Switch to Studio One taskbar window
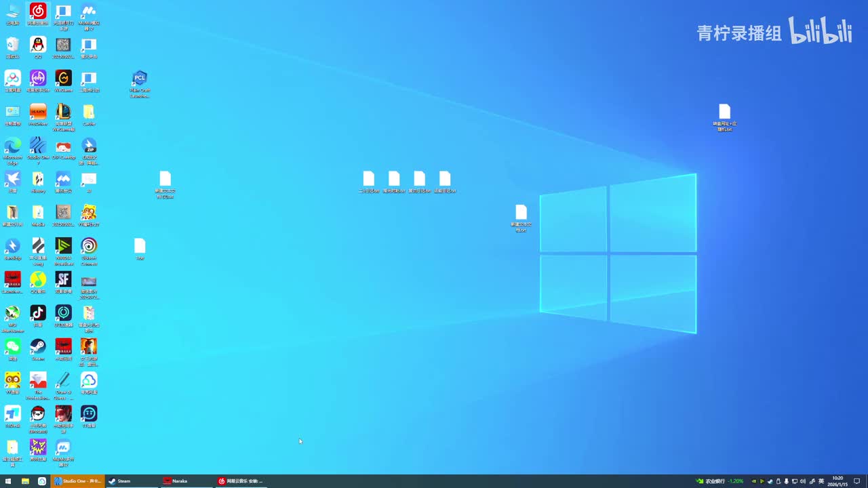This screenshot has height=488, width=868. pyautogui.click(x=79, y=481)
